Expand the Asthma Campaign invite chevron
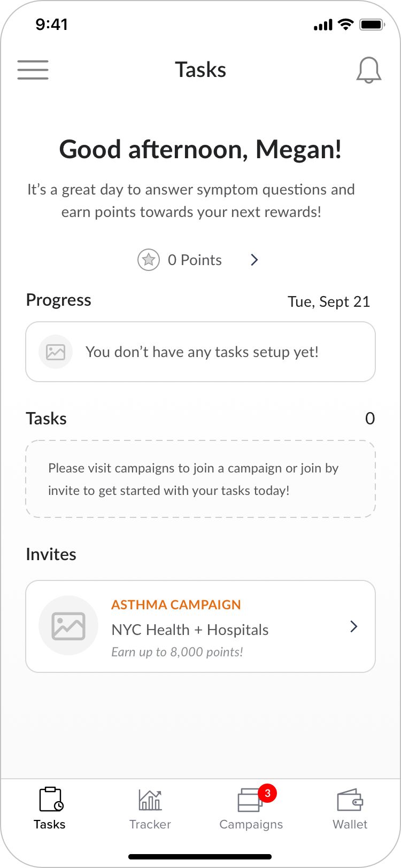 tap(353, 626)
